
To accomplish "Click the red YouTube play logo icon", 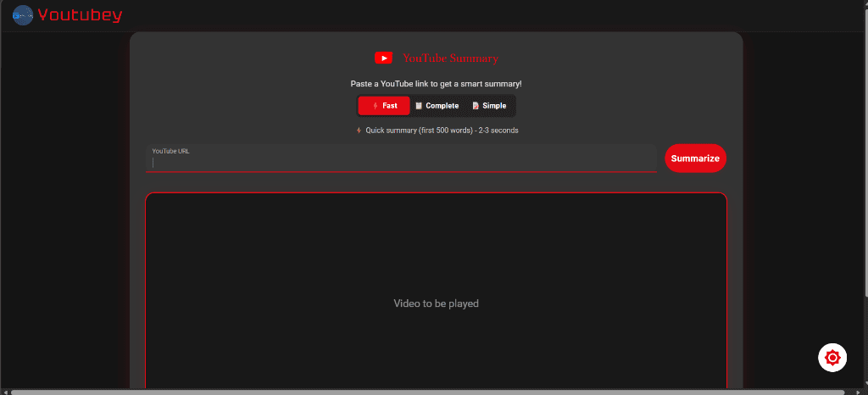I will pyautogui.click(x=384, y=58).
